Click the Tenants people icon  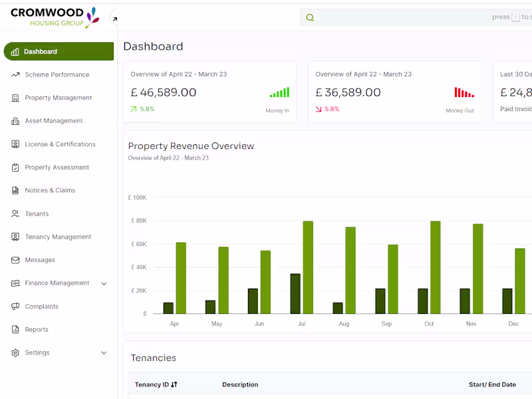pos(15,214)
